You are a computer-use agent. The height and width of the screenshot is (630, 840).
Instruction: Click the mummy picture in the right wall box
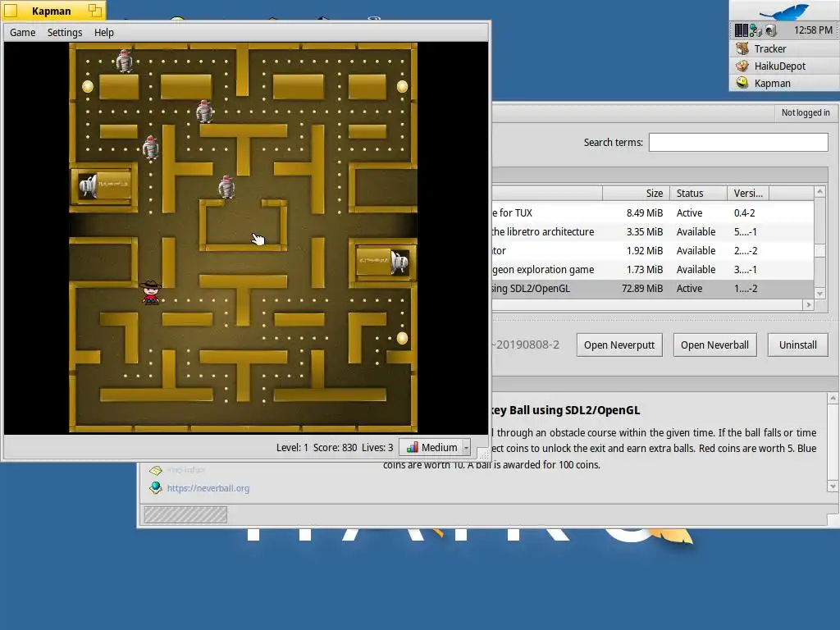pos(399,262)
